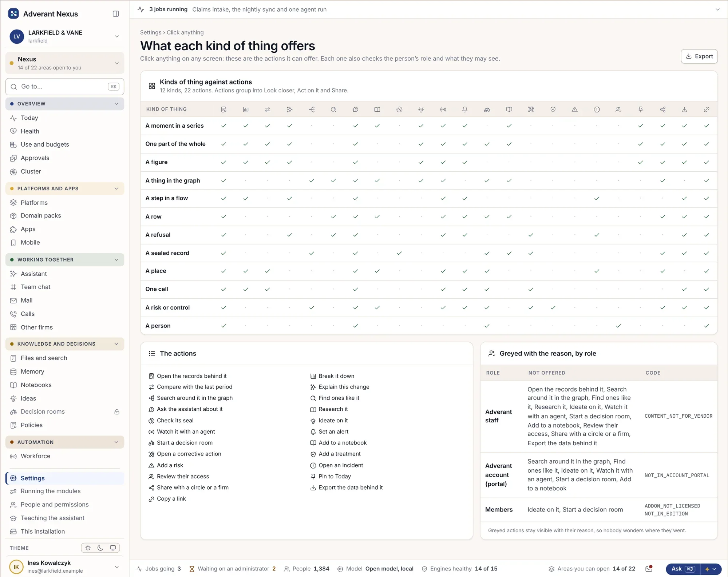Click the 'Pin to Today' pin column icon
The image size is (728, 577).
pos(641,110)
